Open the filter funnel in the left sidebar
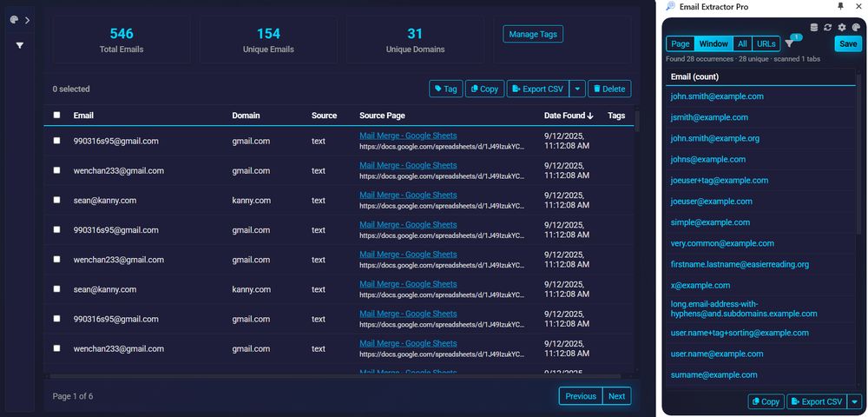 pos(20,45)
